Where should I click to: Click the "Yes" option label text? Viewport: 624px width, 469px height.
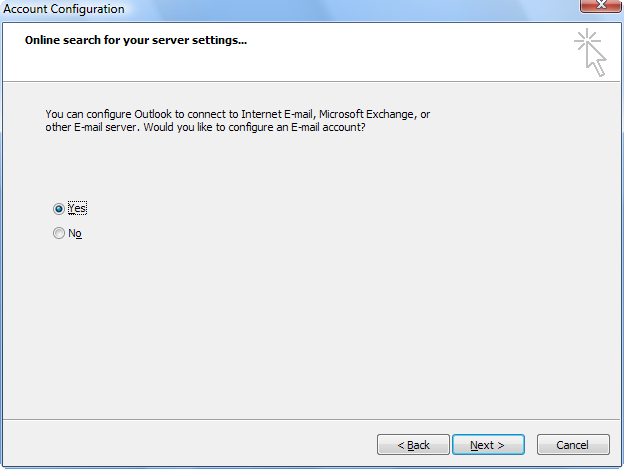pyautogui.click(x=77, y=208)
